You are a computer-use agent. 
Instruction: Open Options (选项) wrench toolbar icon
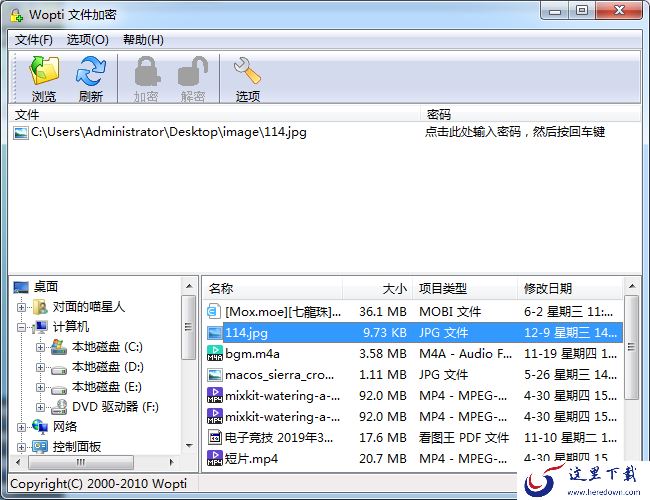247,70
